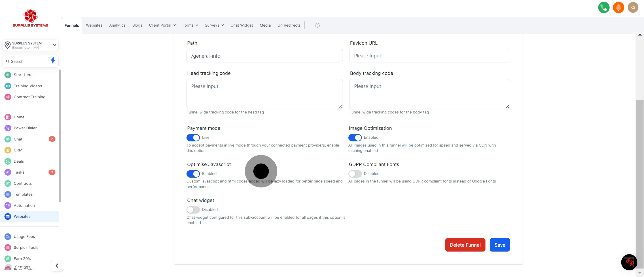Open the orange notifications bell

(x=618, y=8)
